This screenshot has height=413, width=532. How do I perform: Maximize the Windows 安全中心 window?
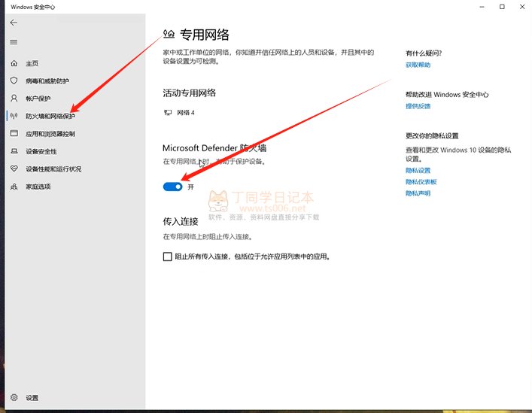(502, 7)
